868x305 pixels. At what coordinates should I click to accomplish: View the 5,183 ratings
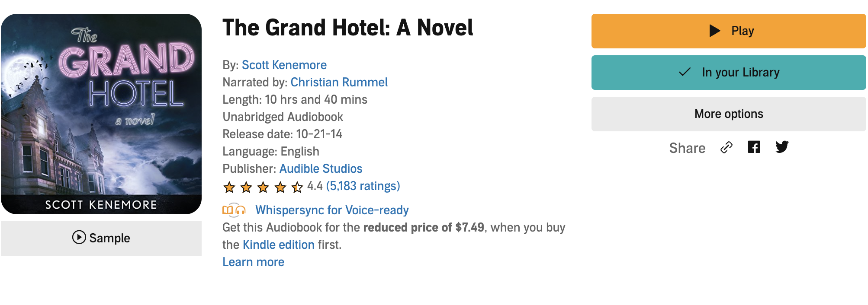(363, 186)
